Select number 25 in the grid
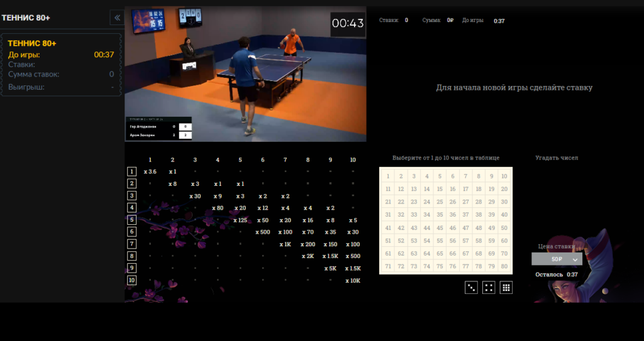Screen dimensions: 644x341 (x=440, y=202)
